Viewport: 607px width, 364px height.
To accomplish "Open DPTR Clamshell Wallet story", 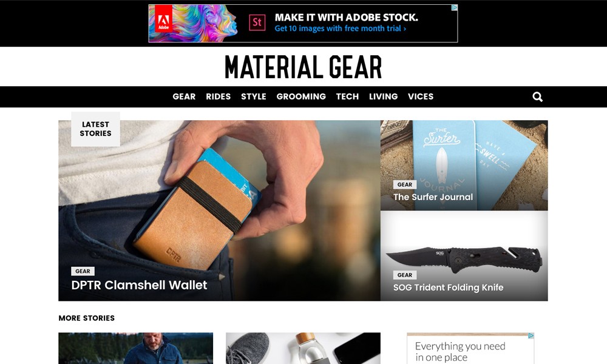I will [139, 285].
